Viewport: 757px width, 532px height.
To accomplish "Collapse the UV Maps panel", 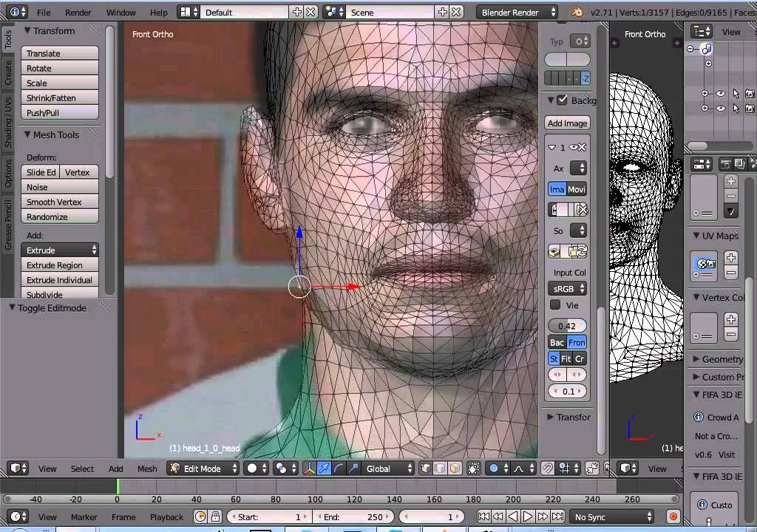I will (696, 236).
